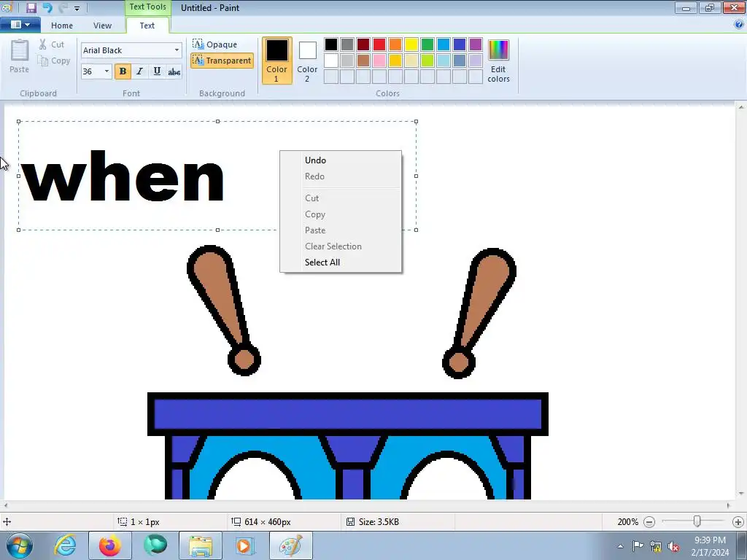Launch Firefox from taskbar
The image size is (747, 560).
click(x=109, y=545)
